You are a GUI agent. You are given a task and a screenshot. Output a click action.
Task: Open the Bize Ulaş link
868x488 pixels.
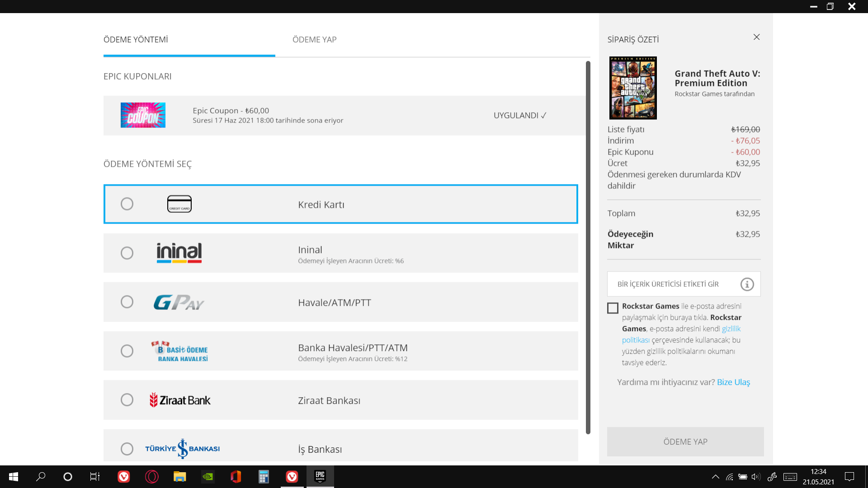tap(733, 382)
